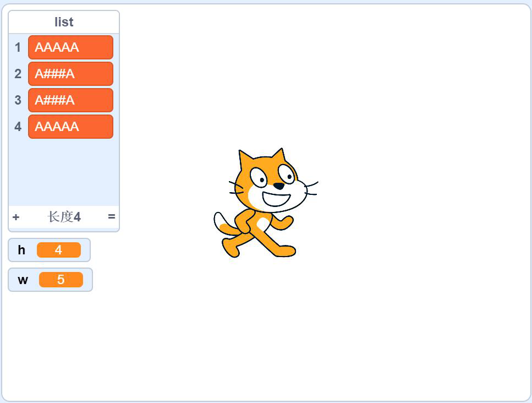The image size is (532, 403).
Task: Click the plus icon to add list item
Action: pos(15,217)
